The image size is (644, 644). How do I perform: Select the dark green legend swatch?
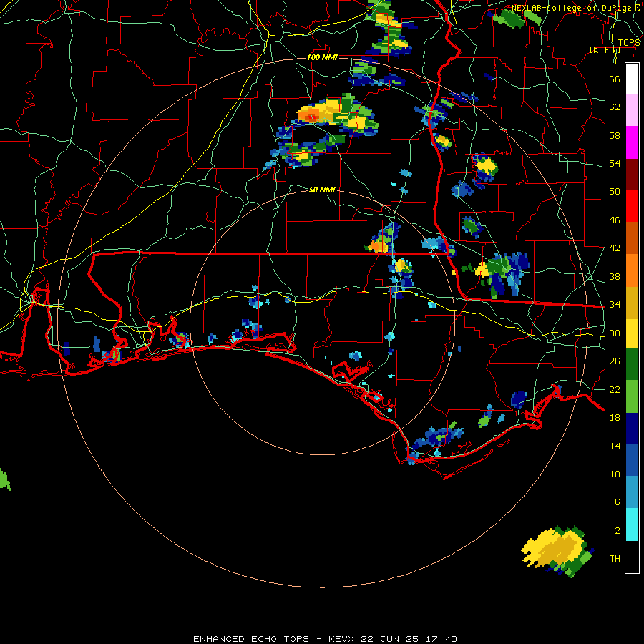pyautogui.click(x=632, y=364)
